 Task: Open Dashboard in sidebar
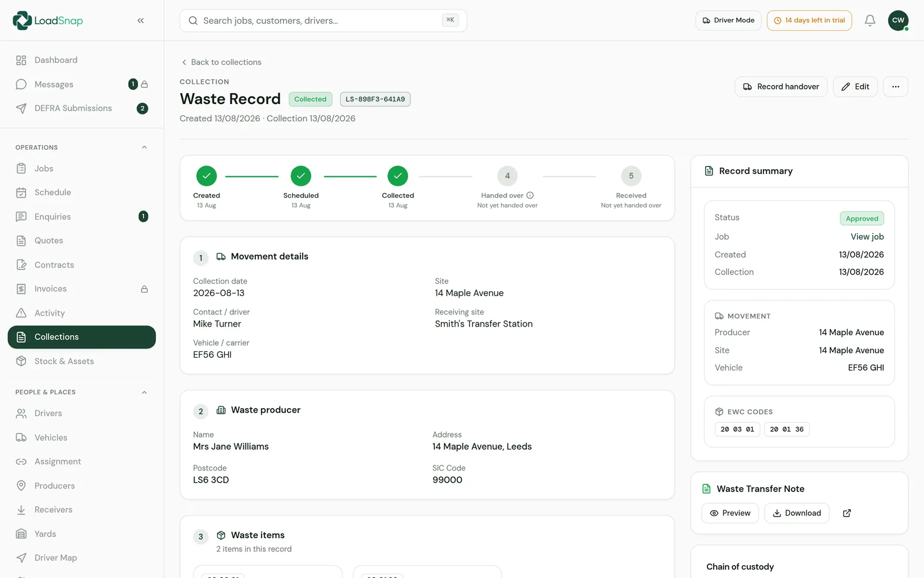(x=81, y=60)
